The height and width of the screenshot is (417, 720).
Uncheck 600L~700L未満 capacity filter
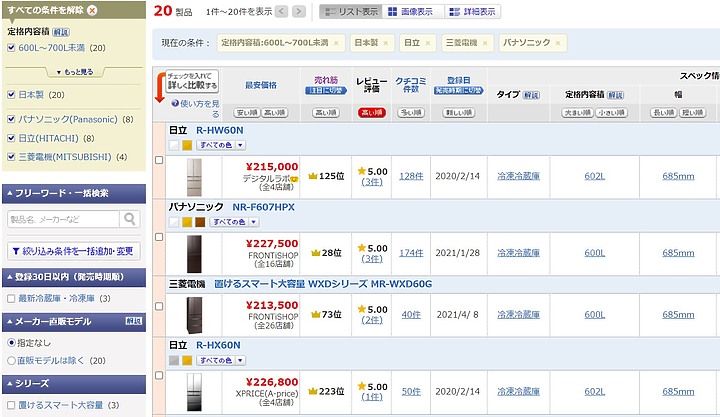pos(11,48)
